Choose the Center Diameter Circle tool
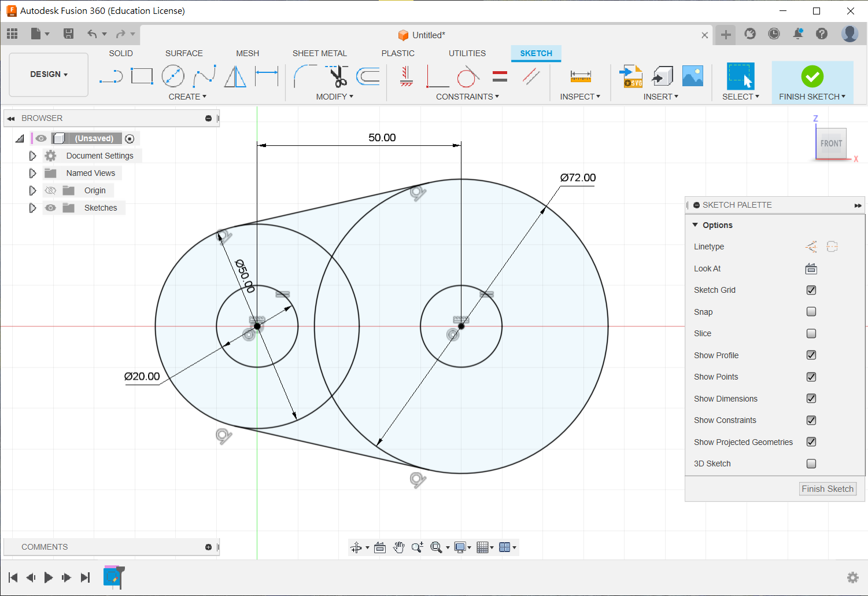This screenshot has height=596, width=868. click(173, 76)
